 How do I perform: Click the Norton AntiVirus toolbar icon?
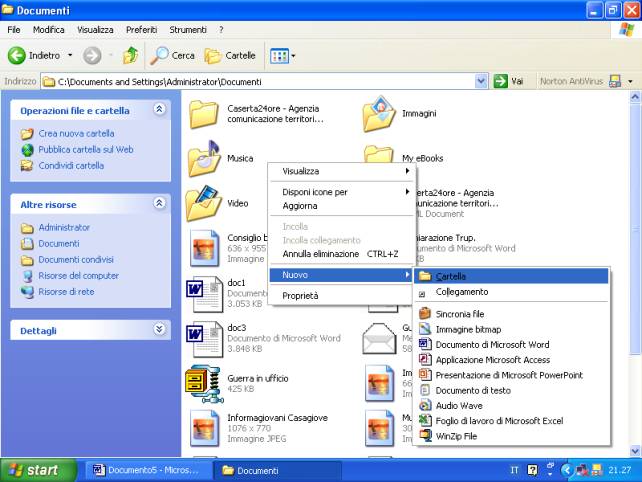tap(615, 81)
